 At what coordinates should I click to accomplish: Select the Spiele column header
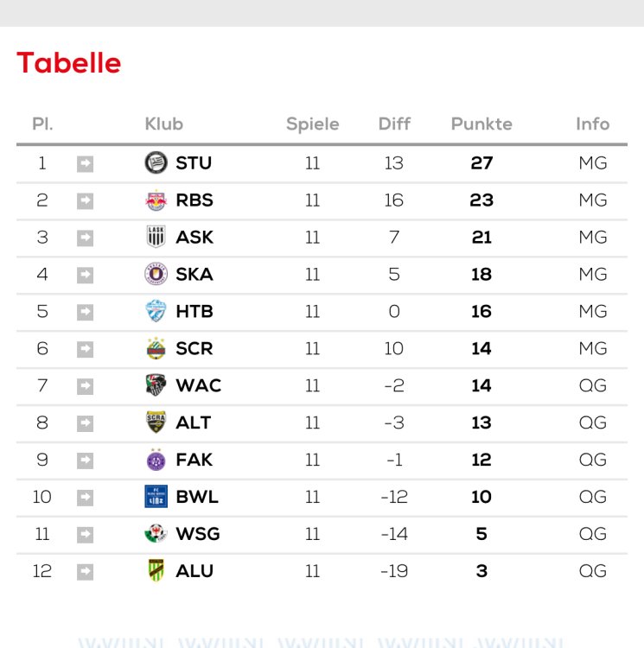click(x=312, y=124)
